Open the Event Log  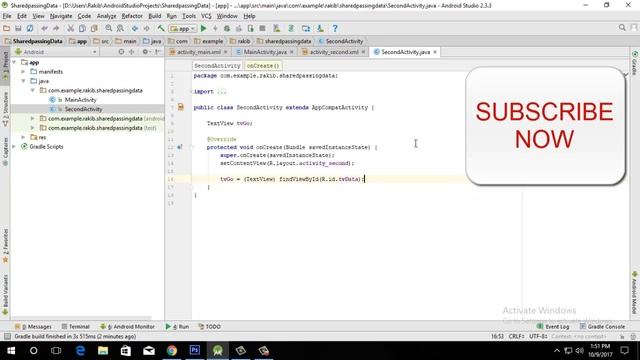[x=553, y=327]
